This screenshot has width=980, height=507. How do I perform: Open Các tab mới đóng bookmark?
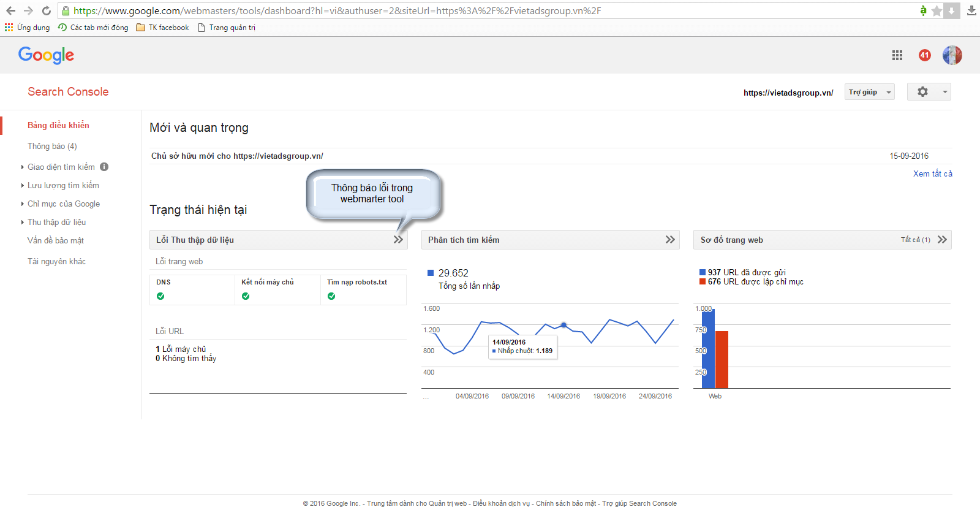(93, 28)
